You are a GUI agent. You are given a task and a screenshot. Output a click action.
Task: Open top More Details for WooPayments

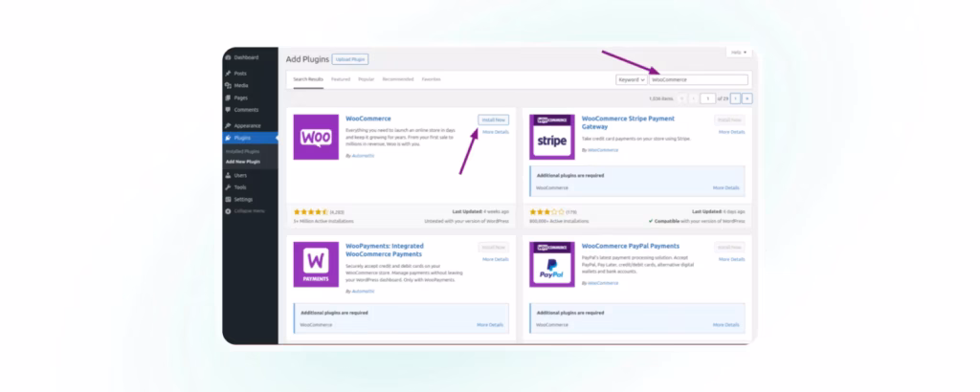point(496,259)
